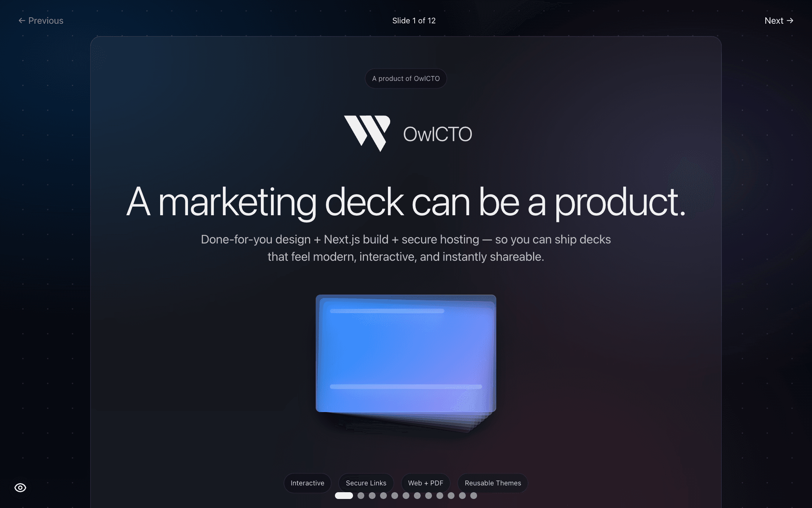Viewport: 812px width, 508px height.
Task: Click the active first slide indicator
Action: 343,496
